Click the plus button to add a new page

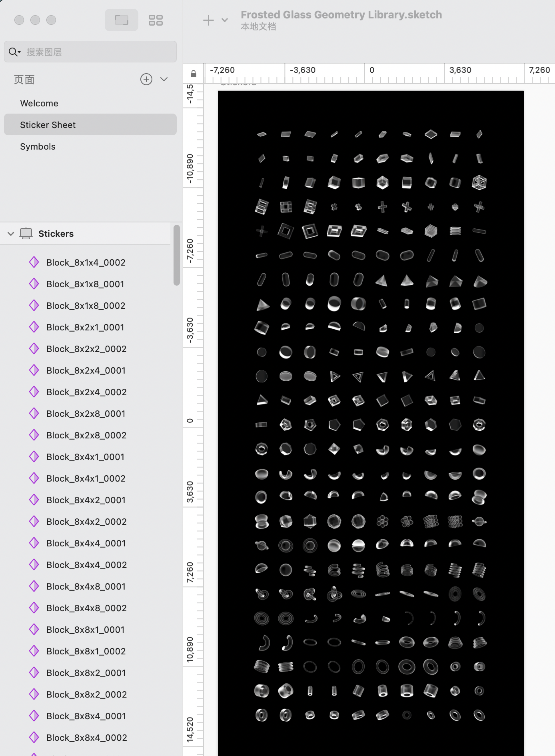146,79
